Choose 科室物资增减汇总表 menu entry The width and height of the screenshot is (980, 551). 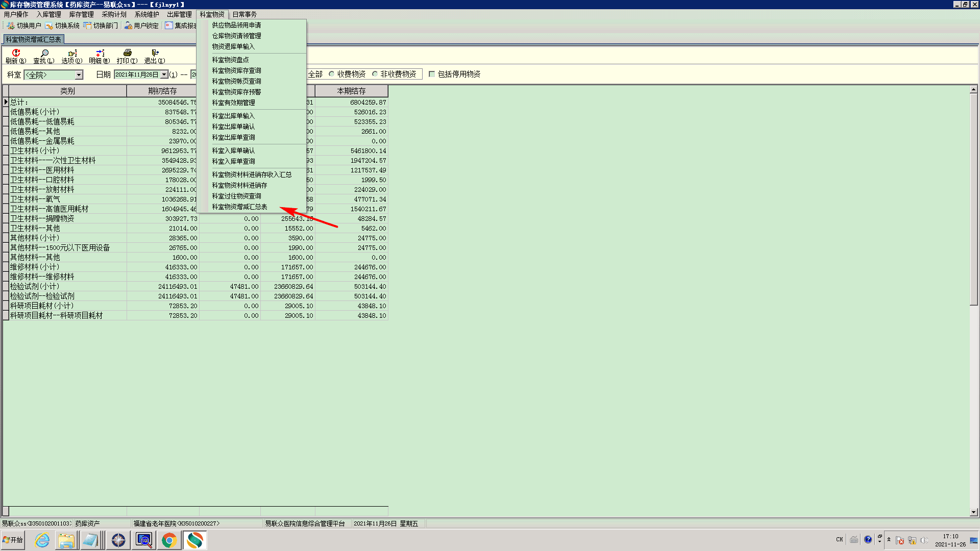[x=239, y=207]
